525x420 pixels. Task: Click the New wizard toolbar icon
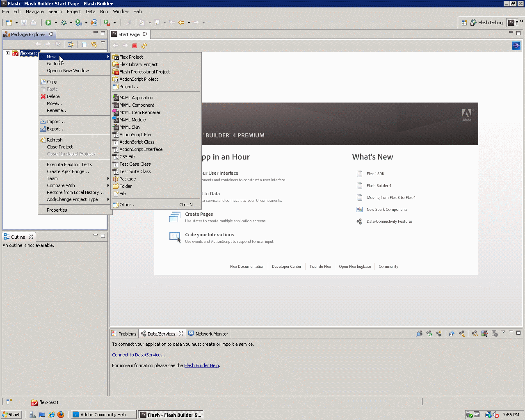pyautogui.click(x=9, y=23)
